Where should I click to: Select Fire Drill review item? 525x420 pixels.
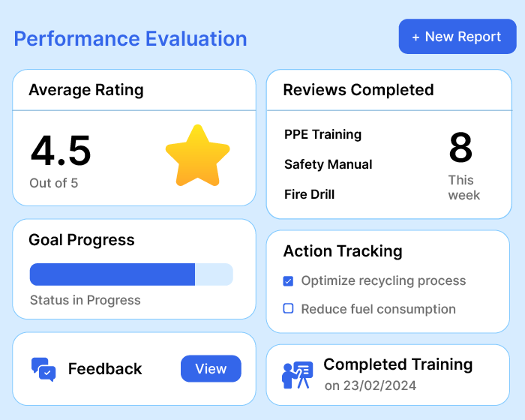(309, 194)
